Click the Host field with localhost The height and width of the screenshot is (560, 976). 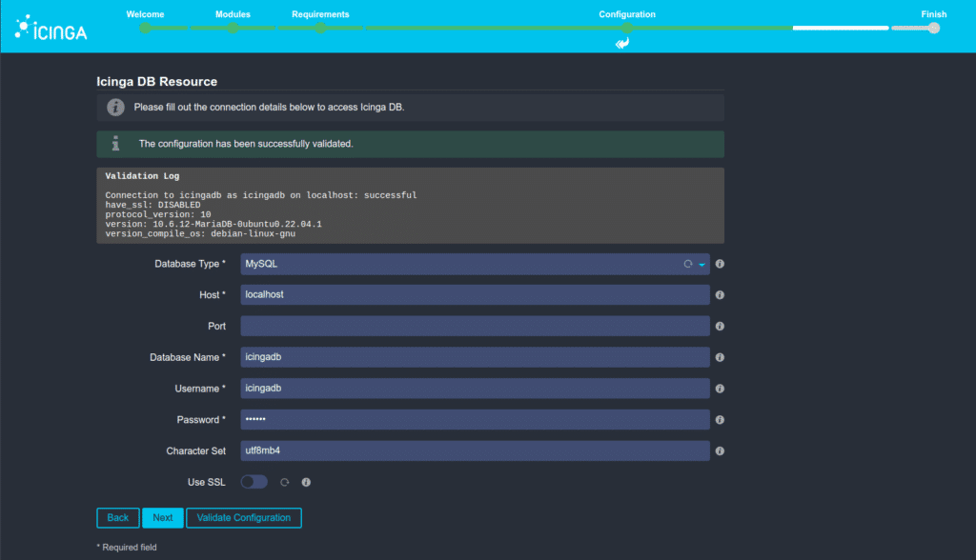pyautogui.click(x=475, y=295)
